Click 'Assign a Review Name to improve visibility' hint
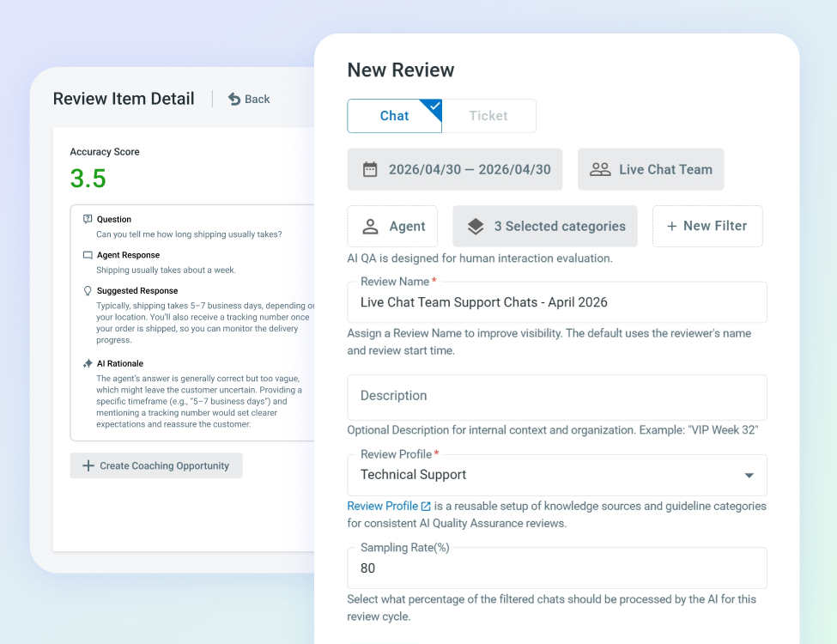 tap(549, 342)
